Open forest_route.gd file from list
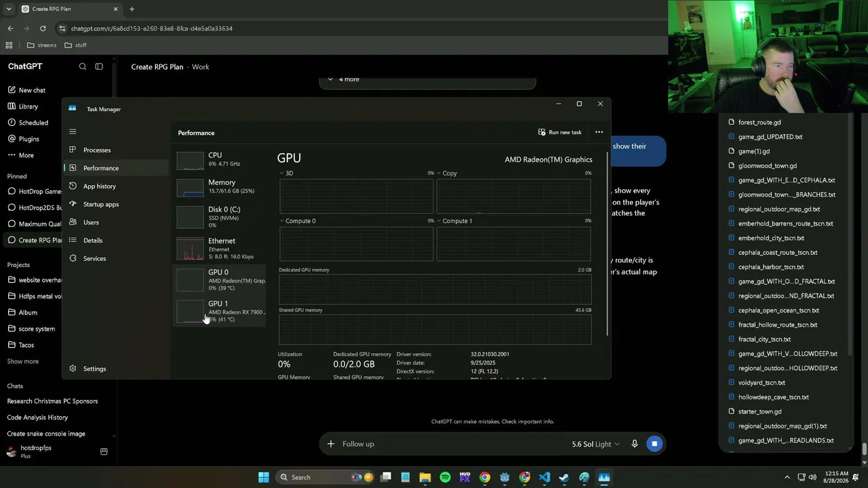The image size is (868, 488). tap(759, 123)
